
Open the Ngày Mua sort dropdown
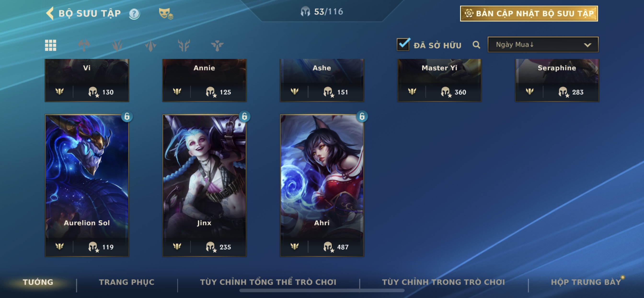[x=543, y=45]
